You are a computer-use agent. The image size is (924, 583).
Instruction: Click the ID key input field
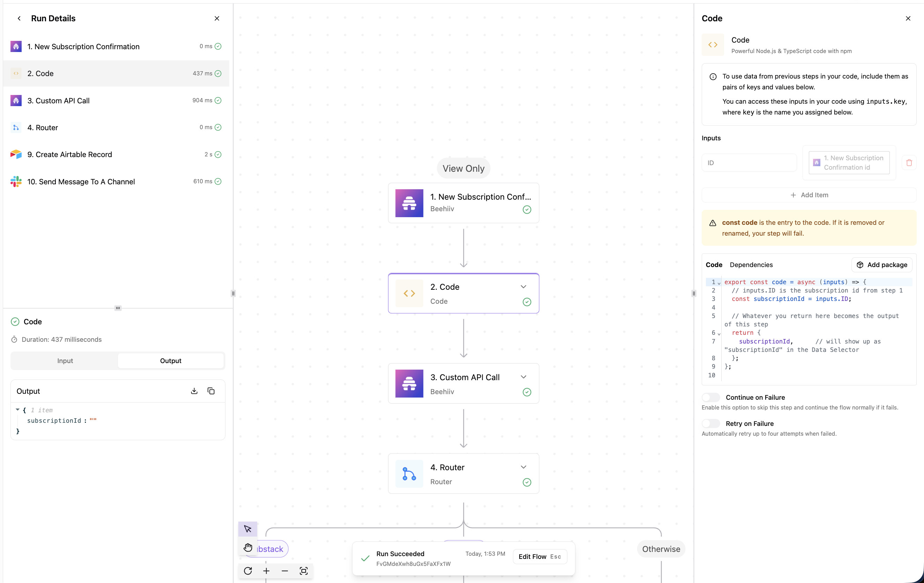coord(748,163)
